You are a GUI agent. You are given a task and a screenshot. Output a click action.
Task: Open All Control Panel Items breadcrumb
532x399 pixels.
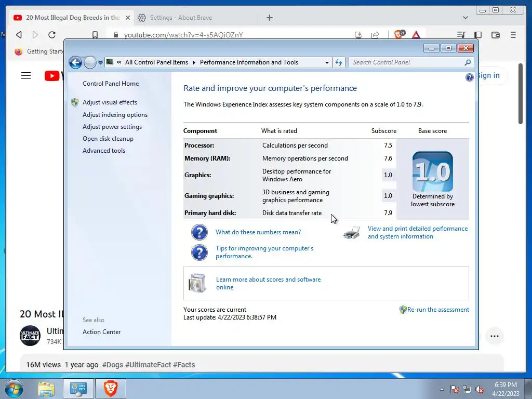tap(156, 62)
